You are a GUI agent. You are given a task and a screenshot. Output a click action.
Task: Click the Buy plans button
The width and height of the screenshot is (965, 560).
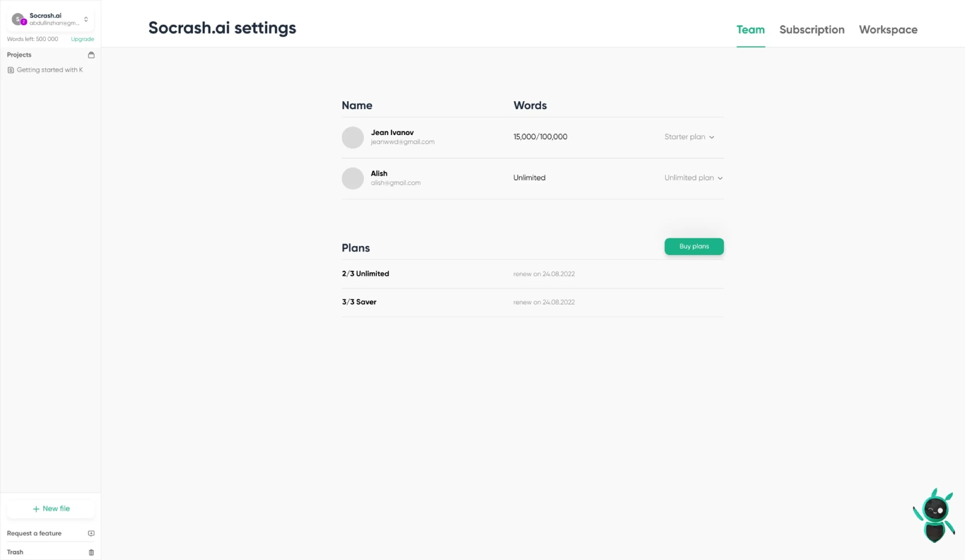click(694, 246)
